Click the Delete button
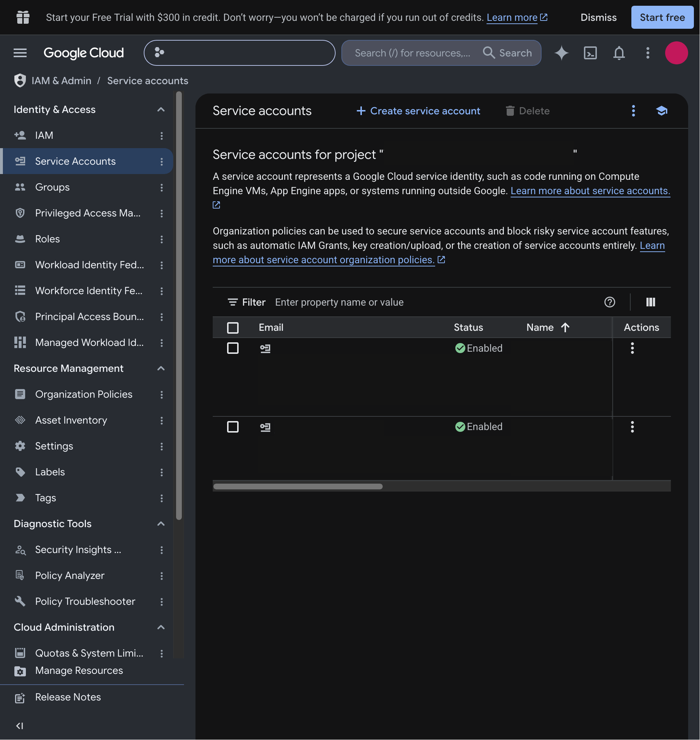Viewport: 700px width, 740px height. (527, 111)
